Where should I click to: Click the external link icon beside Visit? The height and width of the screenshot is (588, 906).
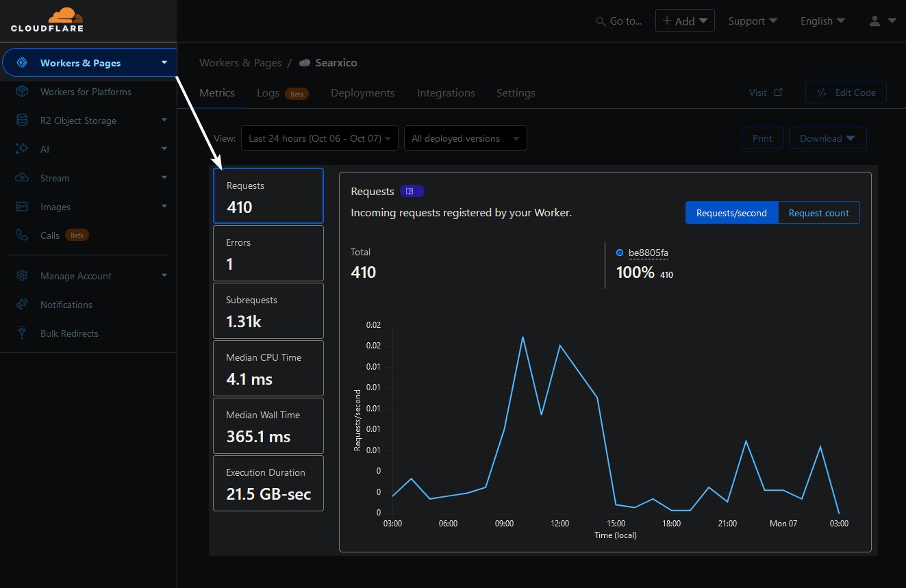point(778,92)
